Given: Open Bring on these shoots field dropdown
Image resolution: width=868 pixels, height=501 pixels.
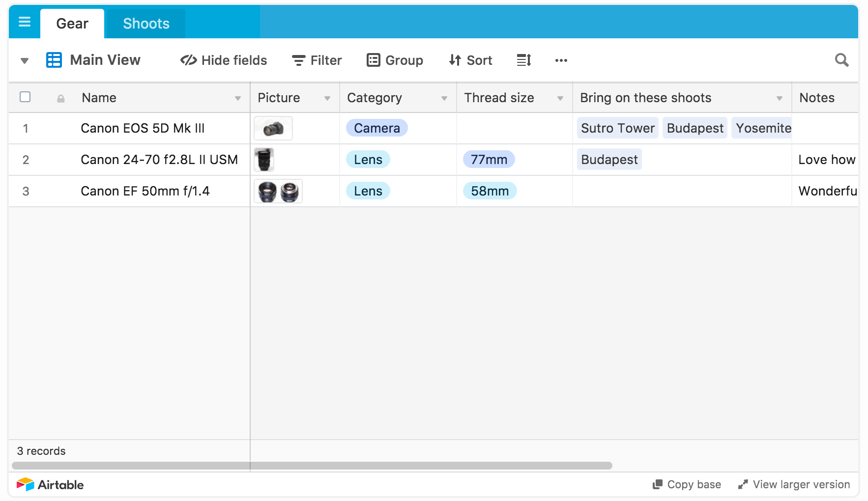Looking at the screenshot, I should (780, 98).
